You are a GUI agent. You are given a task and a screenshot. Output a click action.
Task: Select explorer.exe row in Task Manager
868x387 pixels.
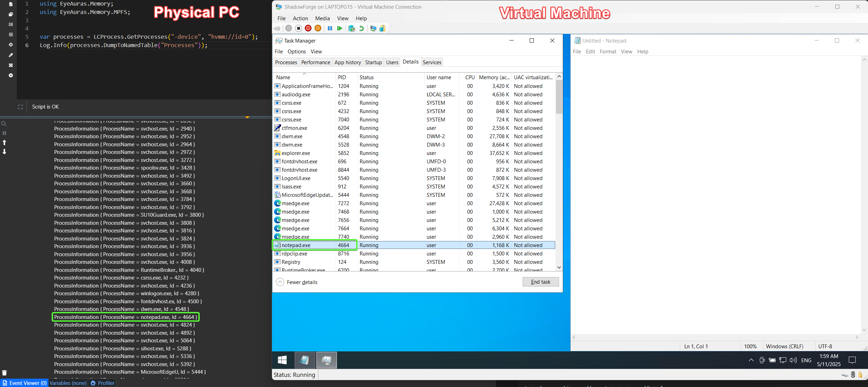click(x=414, y=153)
